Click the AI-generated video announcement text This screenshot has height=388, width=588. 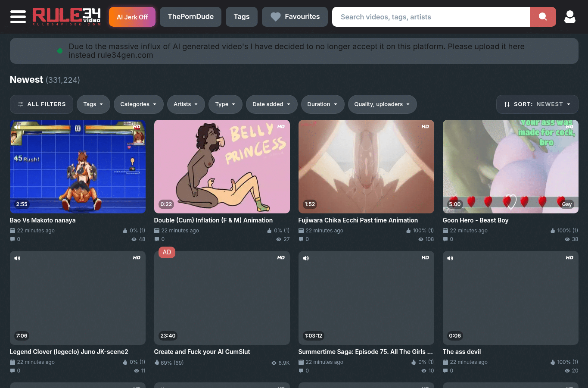click(x=297, y=51)
